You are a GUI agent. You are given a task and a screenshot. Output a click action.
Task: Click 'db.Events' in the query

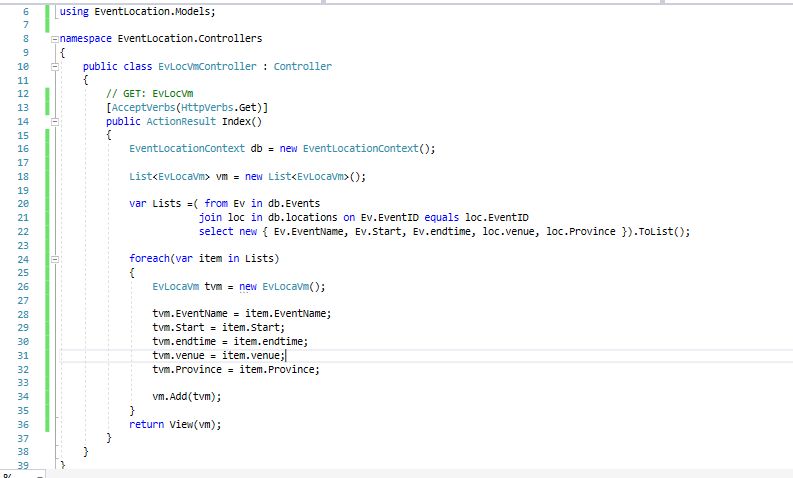(x=294, y=204)
